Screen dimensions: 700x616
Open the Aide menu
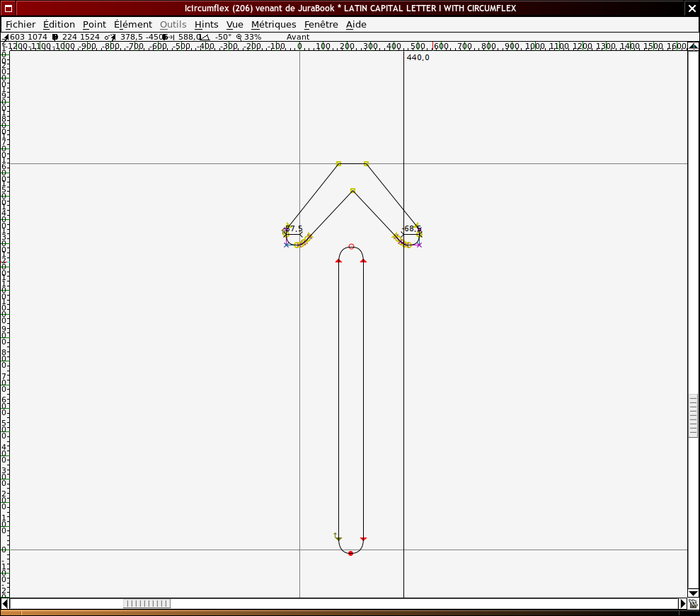[x=356, y=25]
